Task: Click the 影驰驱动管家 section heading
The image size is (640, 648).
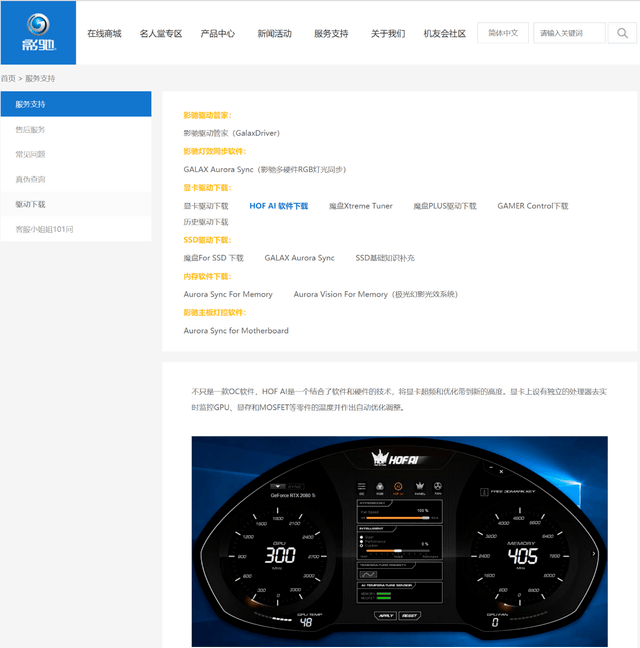Action: (x=207, y=115)
